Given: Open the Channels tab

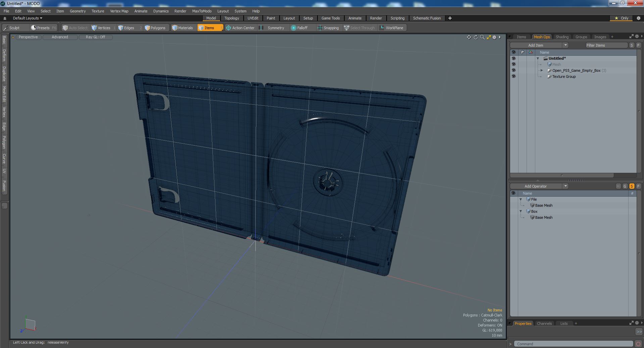Looking at the screenshot, I should tap(544, 324).
